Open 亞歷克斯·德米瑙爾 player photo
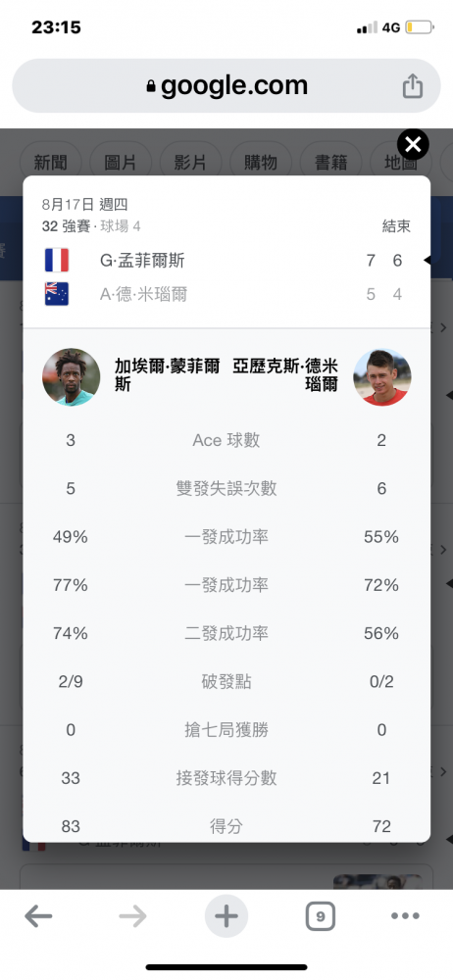The width and height of the screenshot is (453, 980). tap(382, 377)
